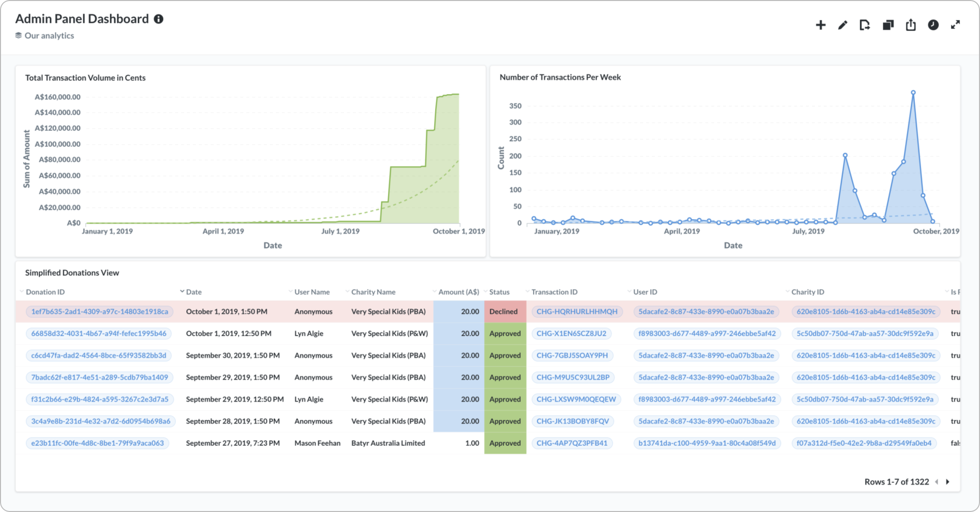Click the plus icon to add a question
The height and width of the screenshot is (512, 980).
pyautogui.click(x=821, y=25)
